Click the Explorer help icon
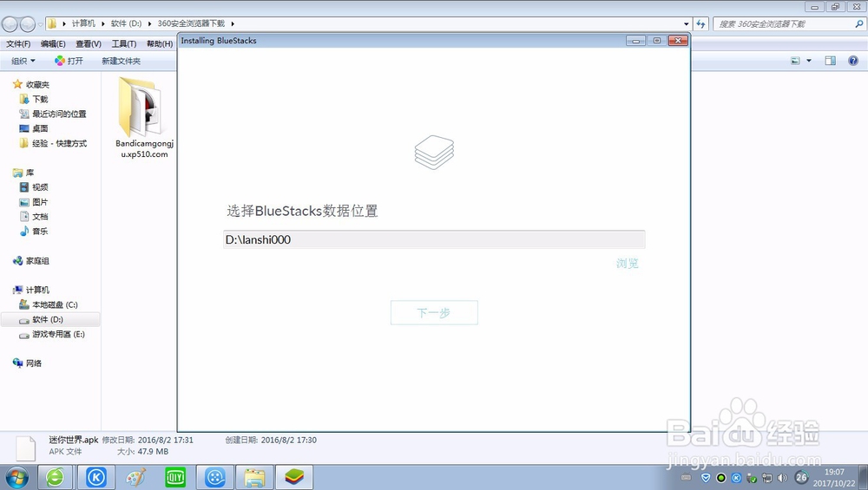Viewport: 868px width, 490px height. pyautogui.click(x=853, y=61)
